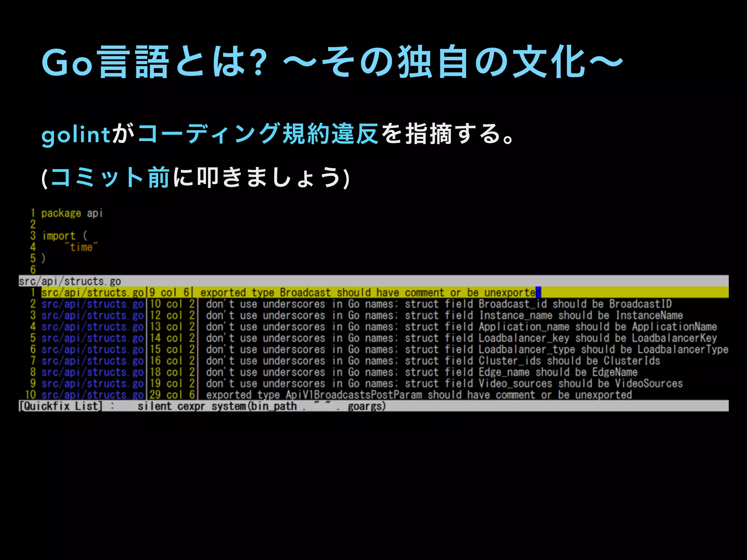Select quickfix entry 'exported type Broadcast should have comment'
This screenshot has width=747, height=560.
pos(373,292)
